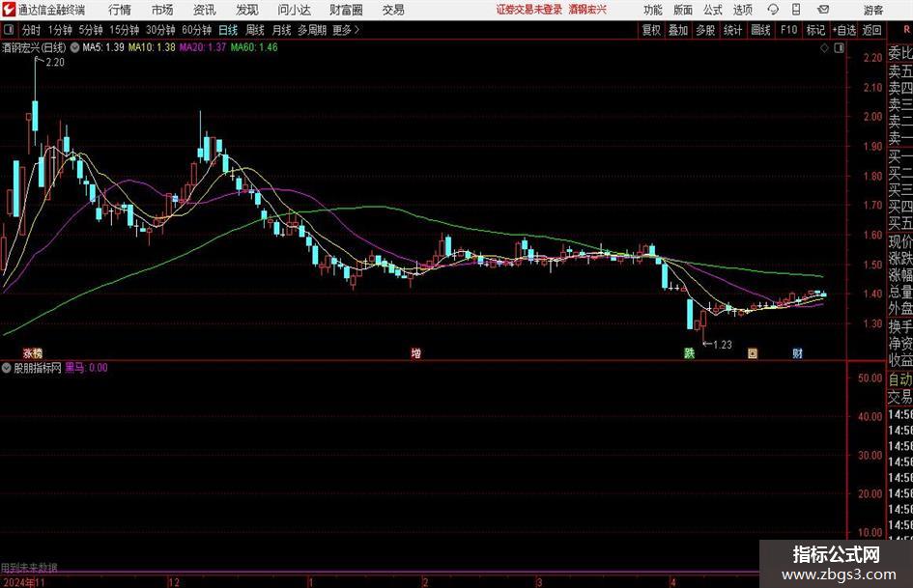Click the diamond icon at chart top right

point(824,48)
